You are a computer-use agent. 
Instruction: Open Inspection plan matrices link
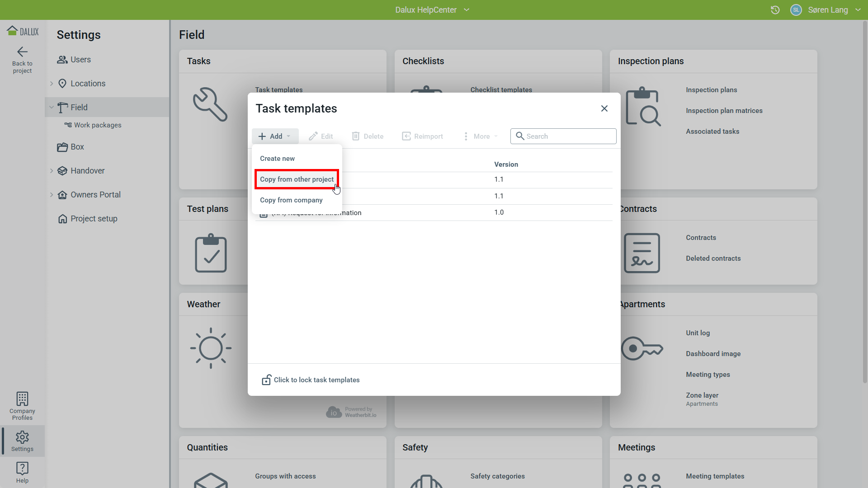pyautogui.click(x=724, y=111)
